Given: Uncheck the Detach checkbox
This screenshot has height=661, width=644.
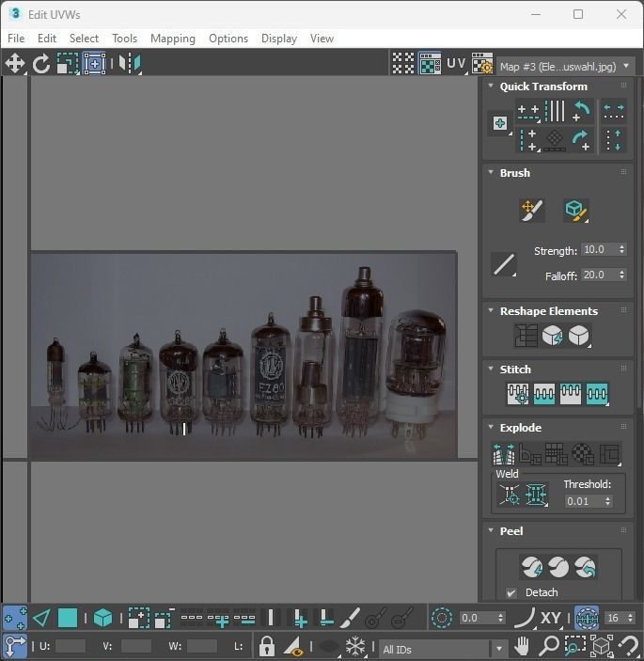Looking at the screenshot, I should [511, 592].
